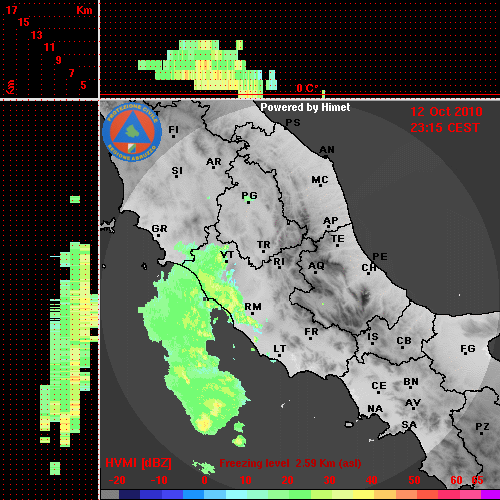Viewport: 500px width, 500px height.
Task: Click the FR city label
Action: pyautogui.click(x=311, y=332)
